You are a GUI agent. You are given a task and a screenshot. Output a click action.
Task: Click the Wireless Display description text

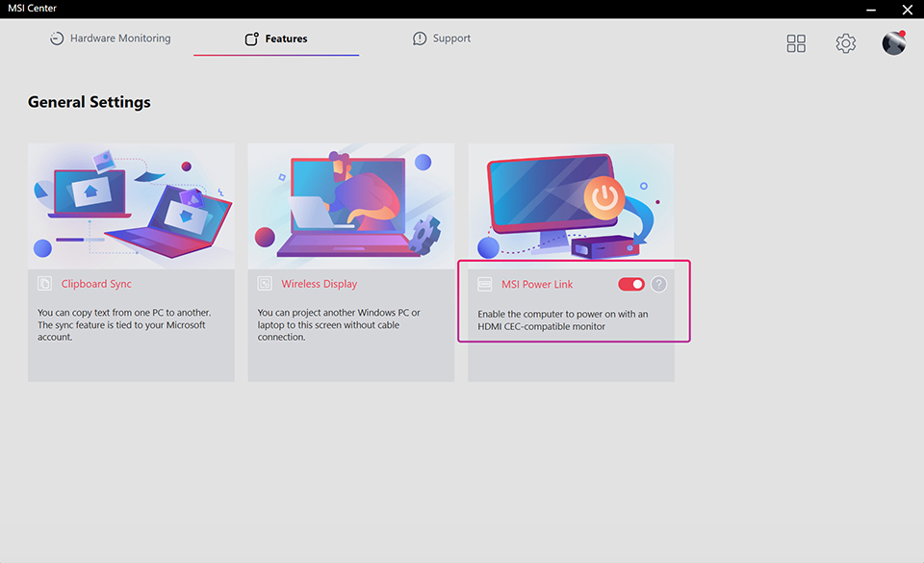point(339,325)
